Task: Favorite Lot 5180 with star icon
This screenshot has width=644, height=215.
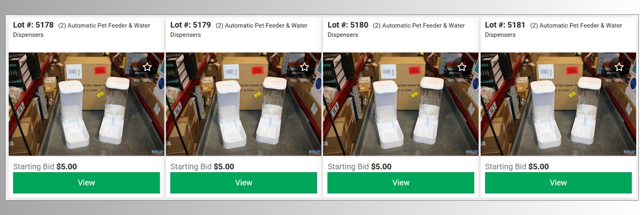Action: [x=462, y=67]
